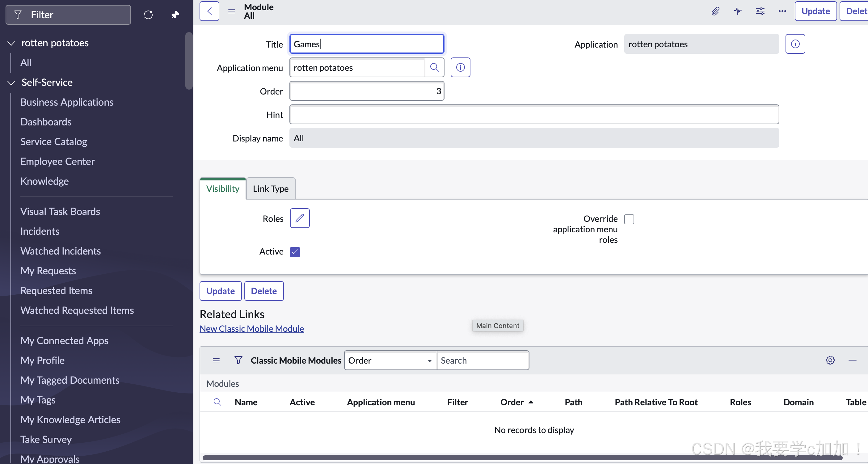Switch to the Link Type tab

271,189
